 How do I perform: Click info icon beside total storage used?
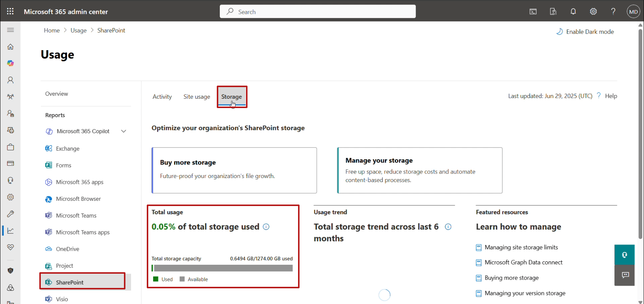click(x=266, y=227)
